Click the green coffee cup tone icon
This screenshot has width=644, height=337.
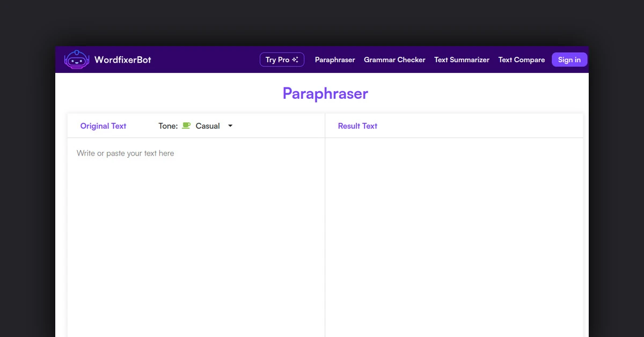coord(186,126)
